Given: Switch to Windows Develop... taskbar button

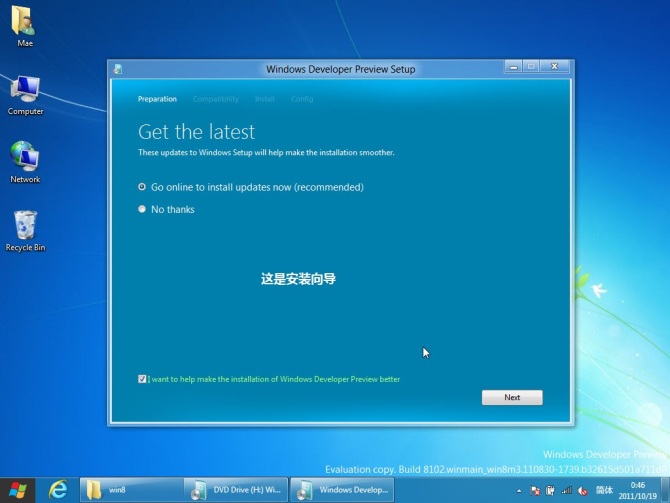Looking at the screenshot, I should 342,490.
